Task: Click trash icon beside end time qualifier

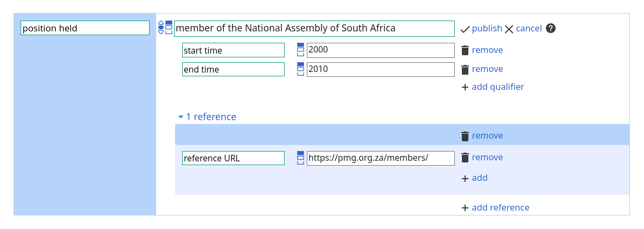Action: [465, 69]
